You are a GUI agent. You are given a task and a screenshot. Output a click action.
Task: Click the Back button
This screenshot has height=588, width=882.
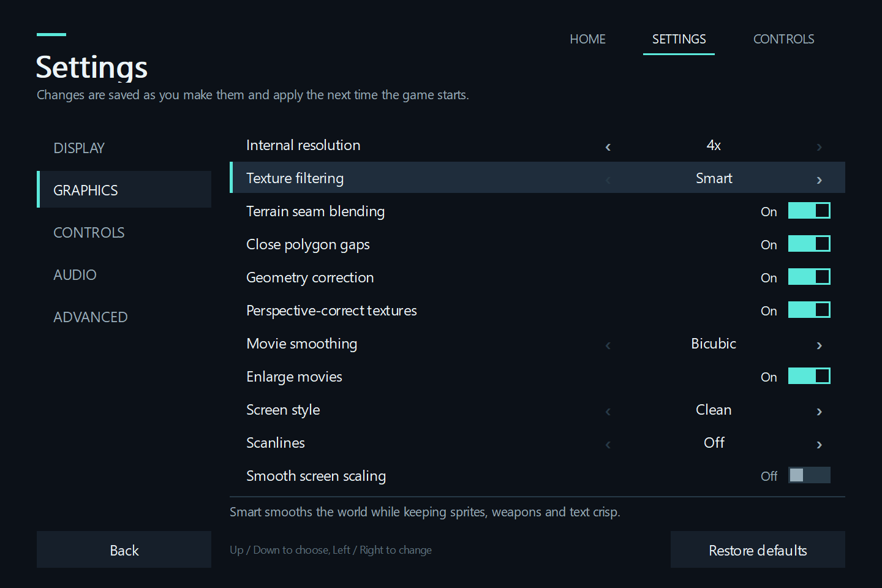click(x=124, y=549)
